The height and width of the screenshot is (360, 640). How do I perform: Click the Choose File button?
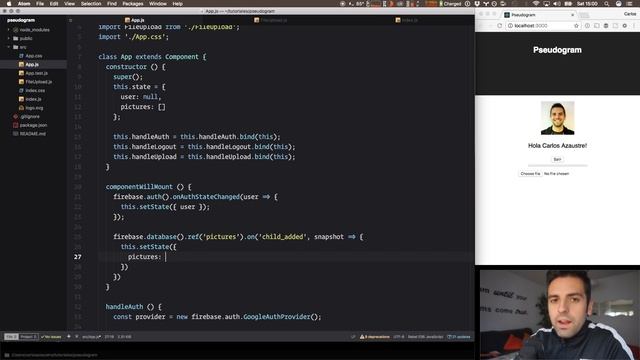pyautogui.click(x=530, y=173)
